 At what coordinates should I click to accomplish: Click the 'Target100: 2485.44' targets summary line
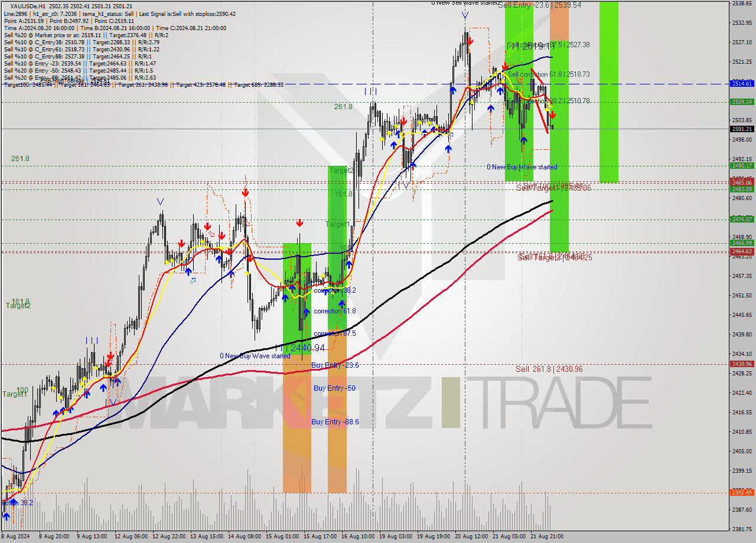click(x=144, y=85)
